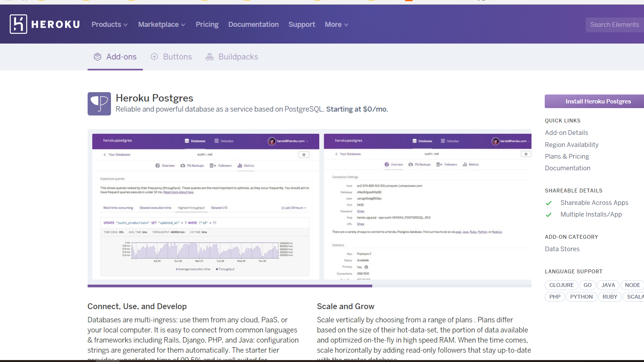Open the second screenshot showing Connection Settings
Image resolution: width=644 pixels, height=362 pixels.
428,206
